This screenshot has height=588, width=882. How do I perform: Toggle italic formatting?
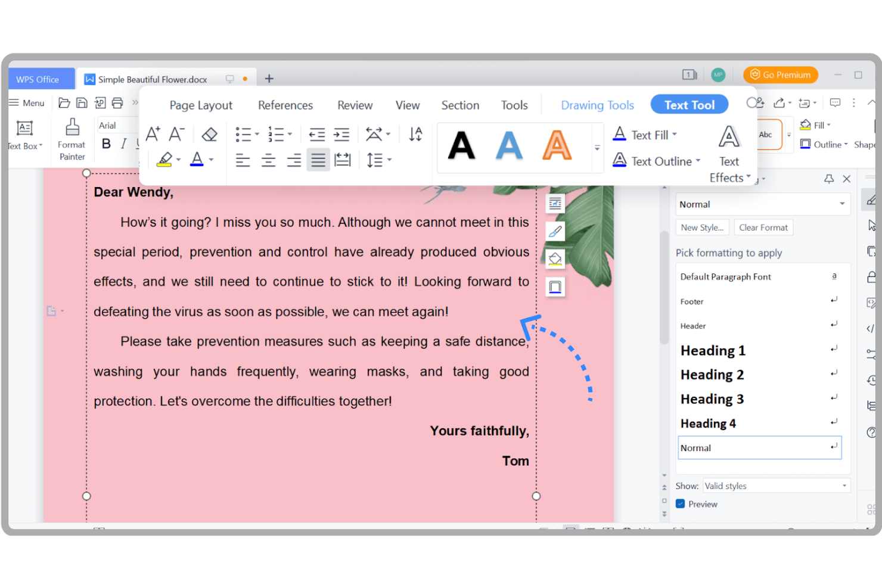click(123, 143)
